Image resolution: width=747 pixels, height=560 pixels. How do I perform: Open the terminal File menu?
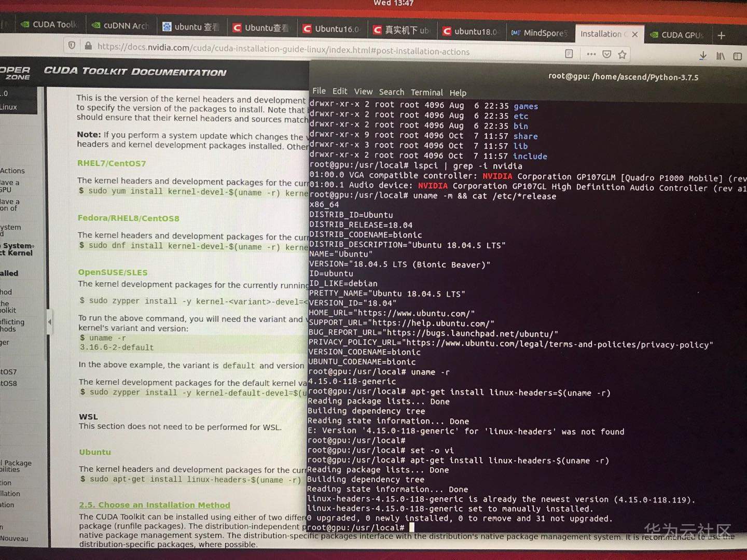click(319, 91)
